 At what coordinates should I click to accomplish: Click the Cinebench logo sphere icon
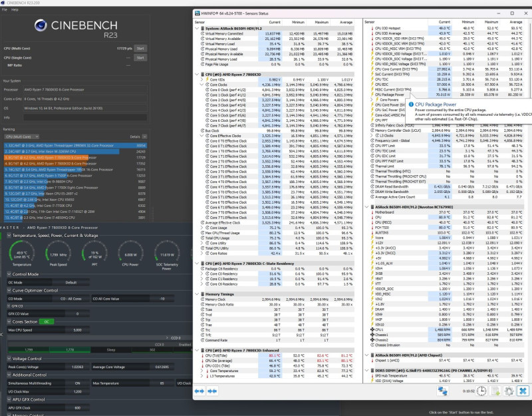click(x=41, y=25)
